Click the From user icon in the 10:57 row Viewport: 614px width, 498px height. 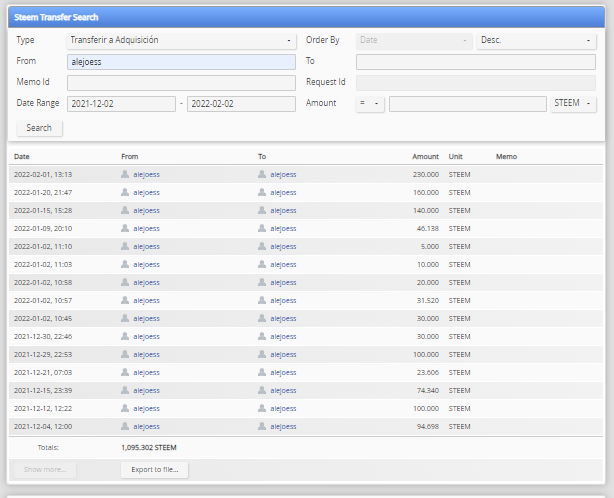click(x=125, y=300)
